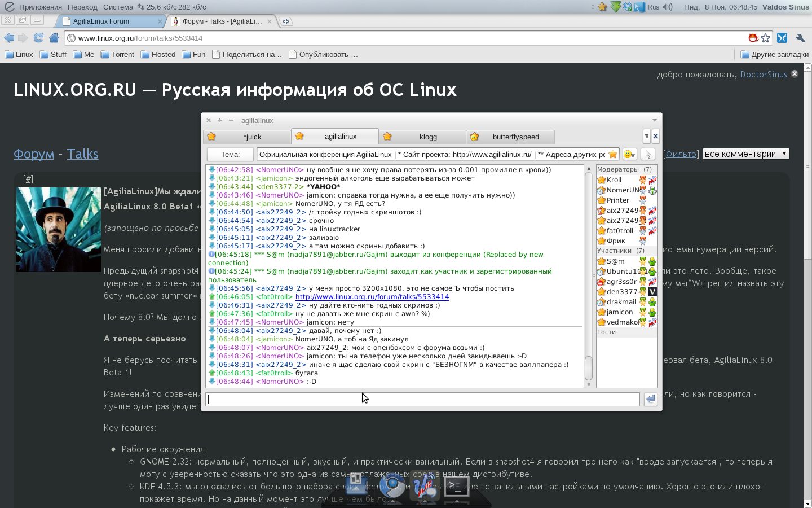Click the blue X extension icon
Image resolution: width=812 pixels, height=508 pixels.
coord(782,38)
